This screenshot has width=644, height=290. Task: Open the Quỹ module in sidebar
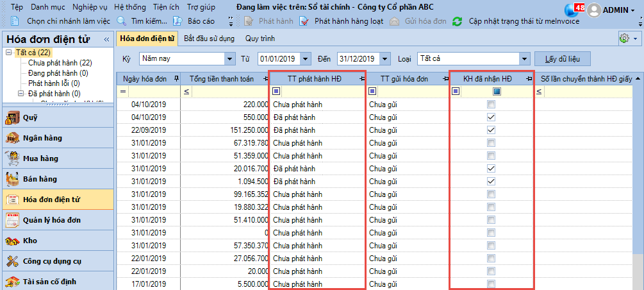[x=30, y=117]
